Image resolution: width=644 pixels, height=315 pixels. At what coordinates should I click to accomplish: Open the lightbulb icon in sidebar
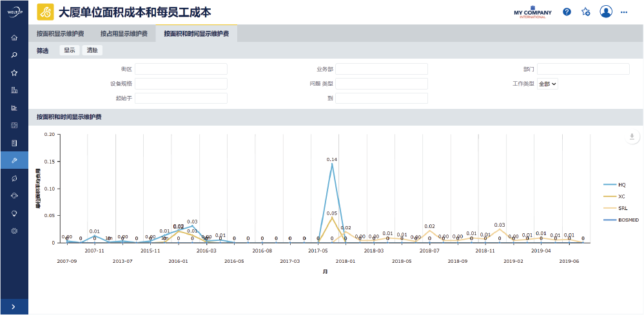click(14, 213)
